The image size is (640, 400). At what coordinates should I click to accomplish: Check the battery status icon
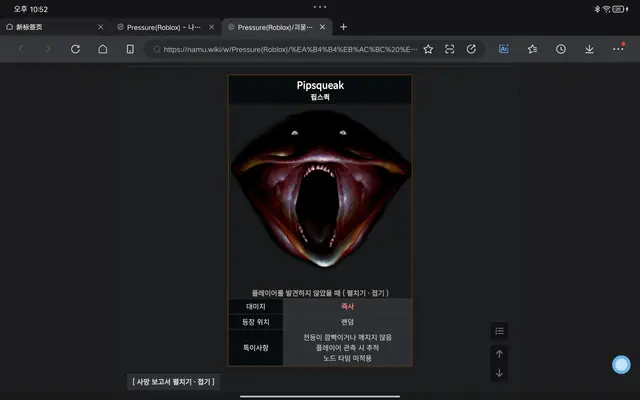click(x=620, y=9)
